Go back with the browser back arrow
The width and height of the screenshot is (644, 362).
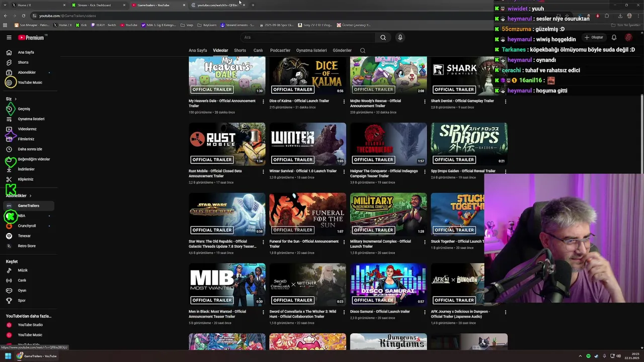(6, 16)
